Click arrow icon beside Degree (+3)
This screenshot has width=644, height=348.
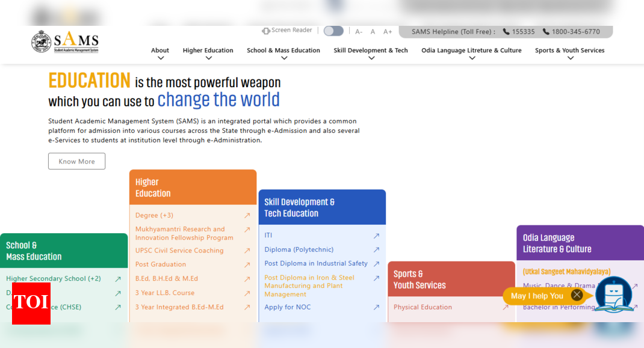pos(247,215)
